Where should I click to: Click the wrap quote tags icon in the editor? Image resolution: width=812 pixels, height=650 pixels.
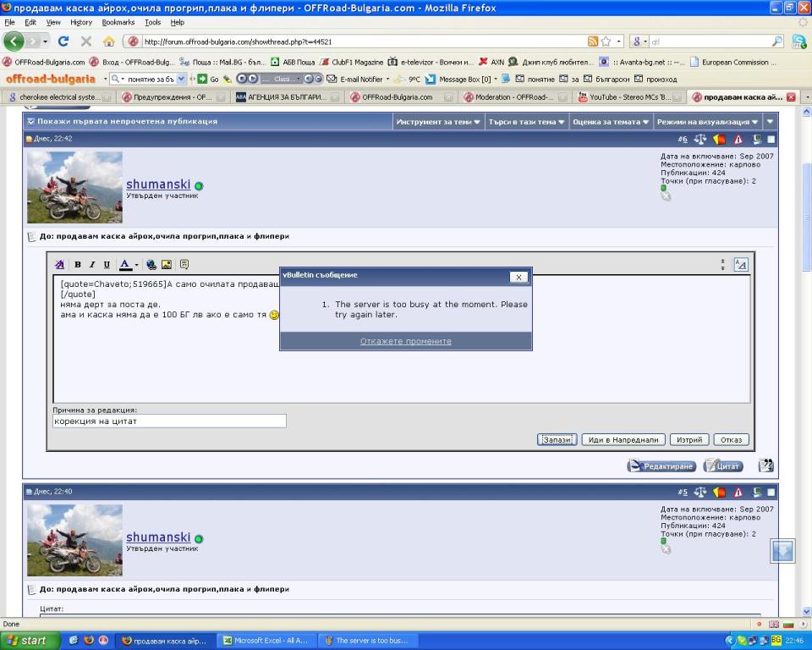click(184, 265)
